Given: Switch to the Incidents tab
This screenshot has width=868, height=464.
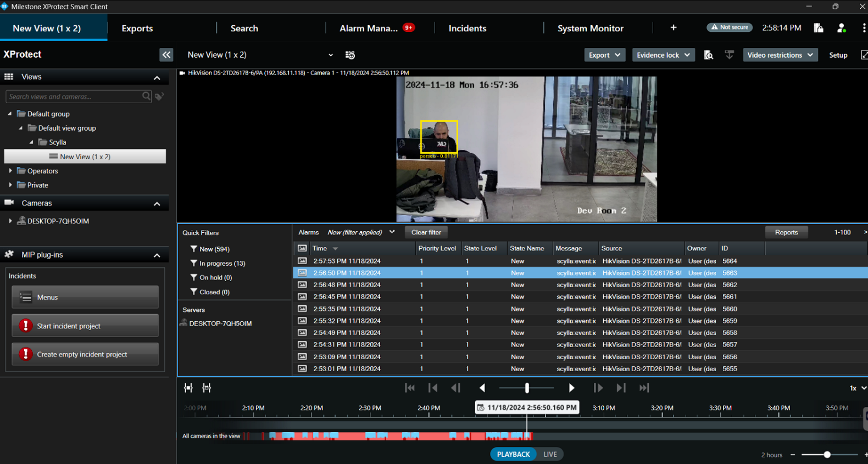Looking at the screenshot, I should (467, 29).
